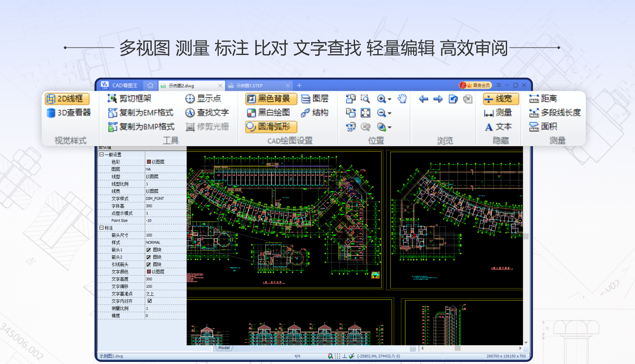Click the 尊贵会员 membership button

(x=475, y=85)
